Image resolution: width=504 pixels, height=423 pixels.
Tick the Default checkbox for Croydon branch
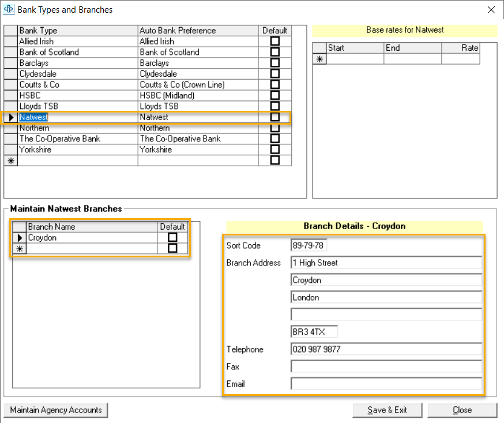[172, 237]
